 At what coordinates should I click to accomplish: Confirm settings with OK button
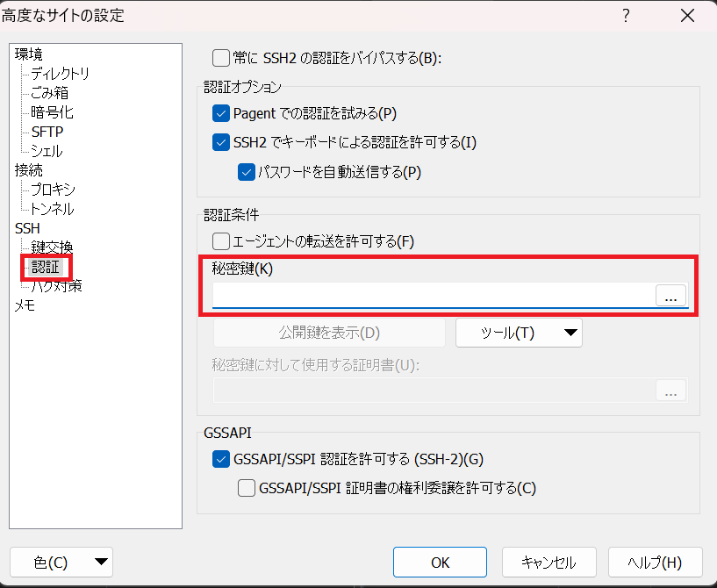[x=440, y=562]
